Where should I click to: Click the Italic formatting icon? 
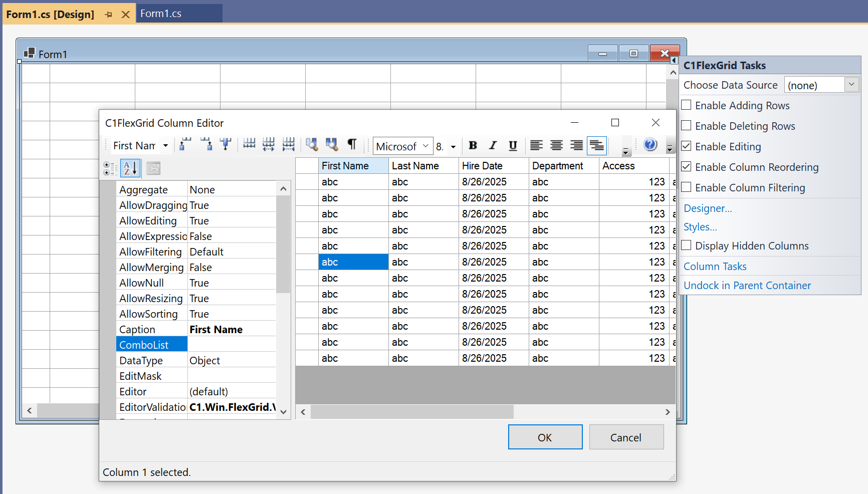pos(493,145)
